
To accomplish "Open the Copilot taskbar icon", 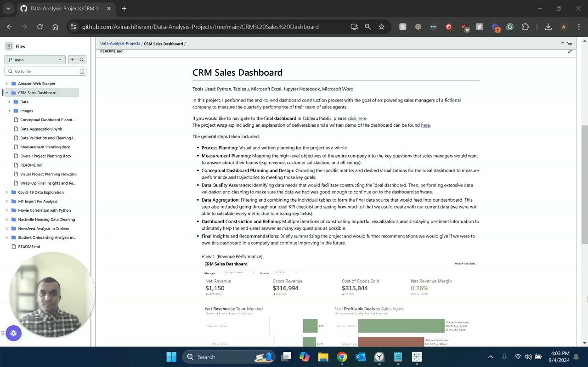I will pos(304,357).
